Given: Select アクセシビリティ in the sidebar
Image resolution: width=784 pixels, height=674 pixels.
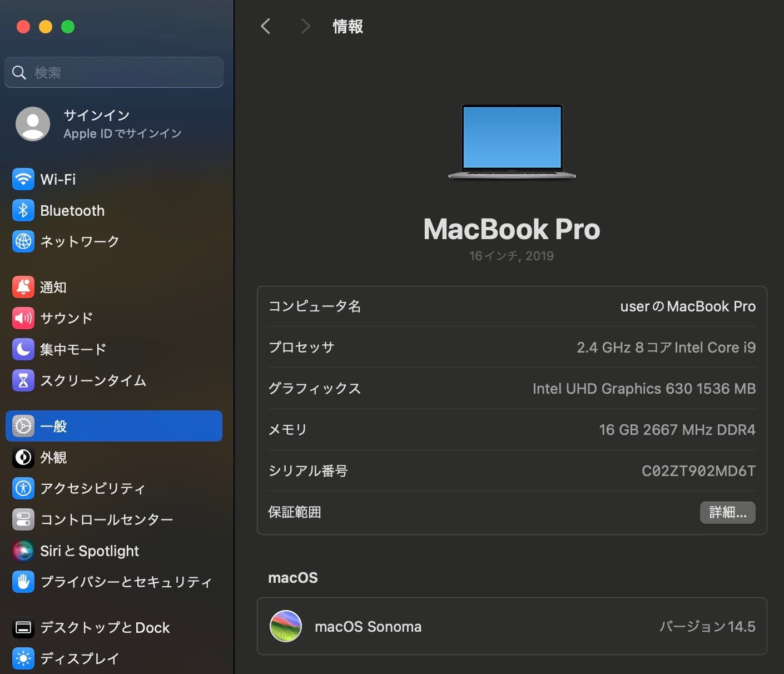Looking at the screenshot, I should [114, 488].
